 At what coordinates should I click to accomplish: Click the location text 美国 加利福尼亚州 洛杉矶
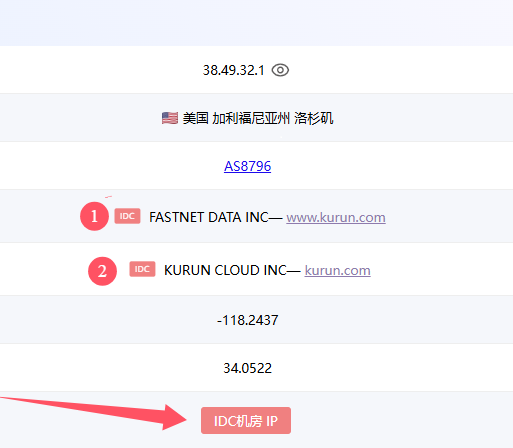[258, 118]
